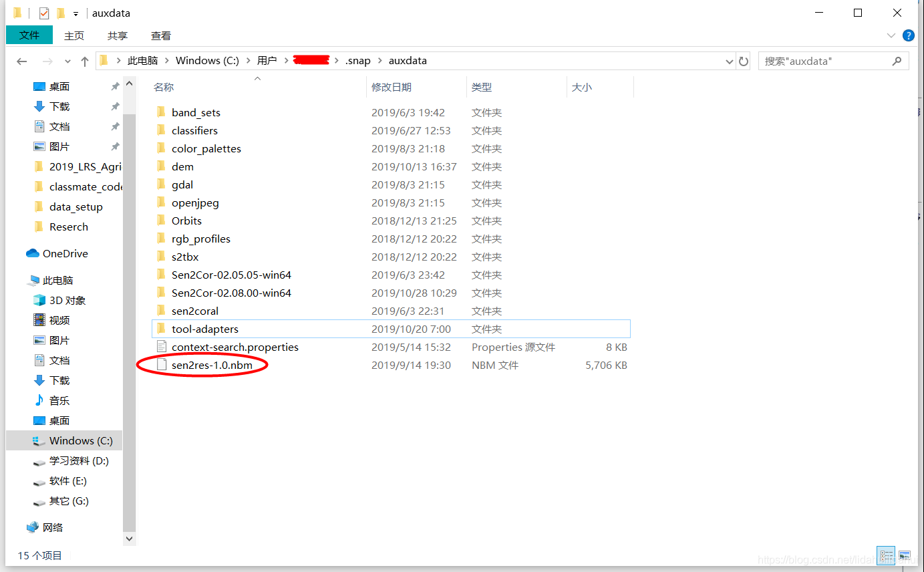Sort files by the 名称 column header
Viewport: 924px width, 572px height.
pos(164,88)
